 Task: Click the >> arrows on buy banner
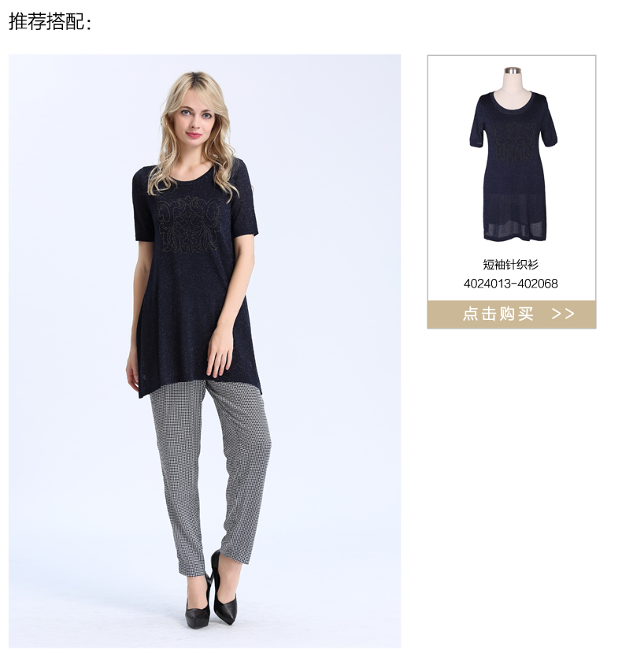pos(563,314)
